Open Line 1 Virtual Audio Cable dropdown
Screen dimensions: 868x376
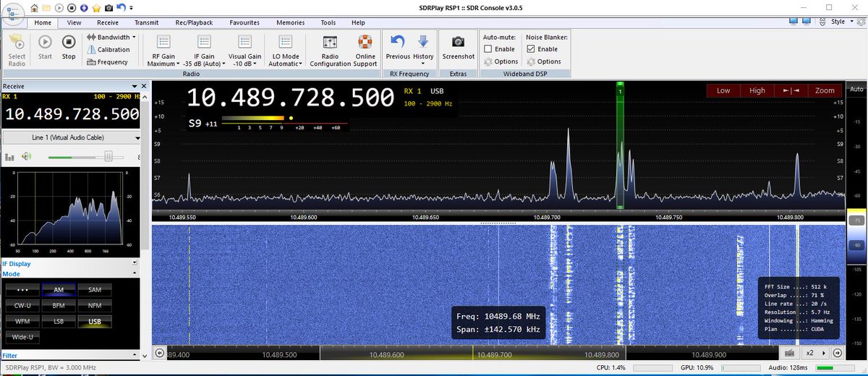point(72,137)
